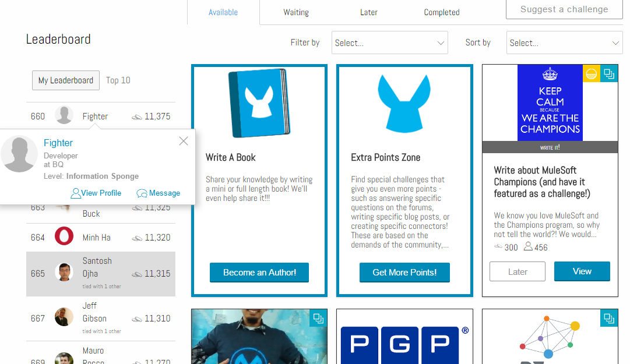Click Jeff Gibson's avatar photo

click(x=64, y=317)
